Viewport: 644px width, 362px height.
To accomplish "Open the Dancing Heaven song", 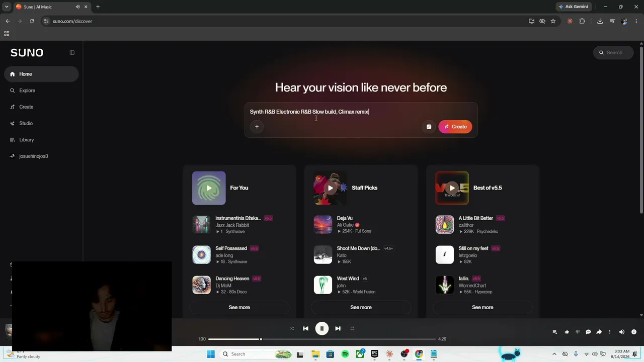I will point(232,279).
